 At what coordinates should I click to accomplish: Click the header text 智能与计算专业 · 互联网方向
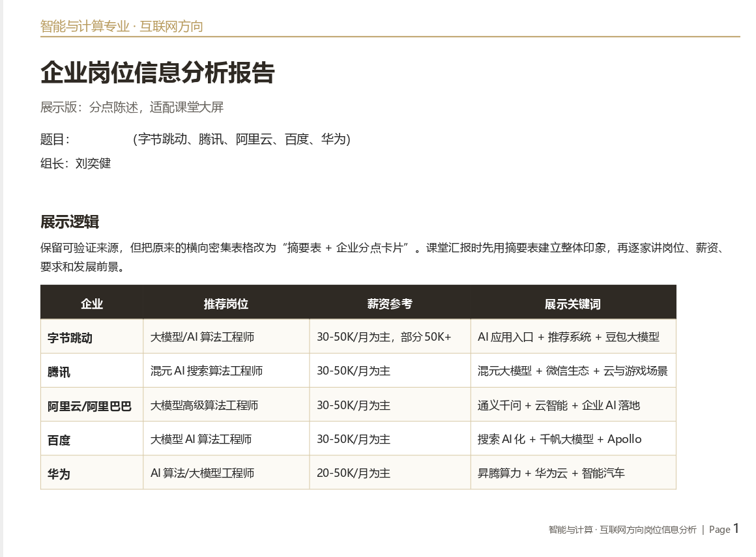click(121, 27)
